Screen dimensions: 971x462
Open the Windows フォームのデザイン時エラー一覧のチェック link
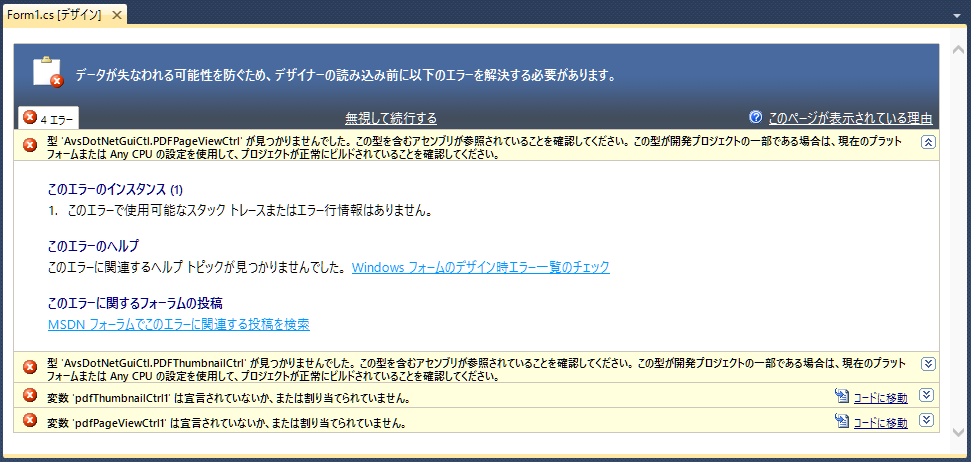click(480, 267)
